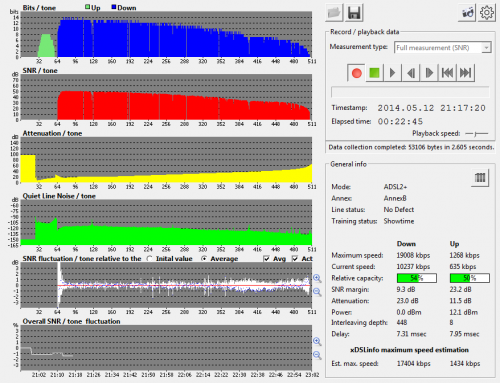This screenshot has height=383, width=500.
Task: Zoom in on SNR fluctuation graph
Action: (x=317, y=278)
